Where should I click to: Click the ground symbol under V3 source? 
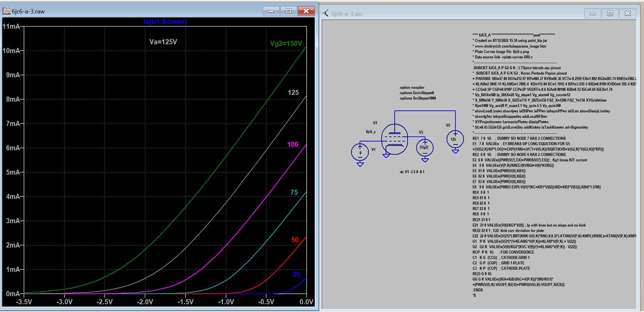(425, 160)
